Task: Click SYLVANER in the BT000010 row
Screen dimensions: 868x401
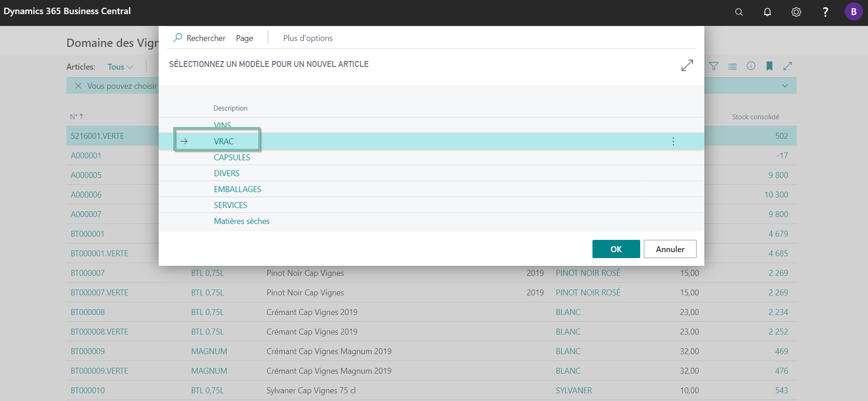Action: (x=574, y=391)
